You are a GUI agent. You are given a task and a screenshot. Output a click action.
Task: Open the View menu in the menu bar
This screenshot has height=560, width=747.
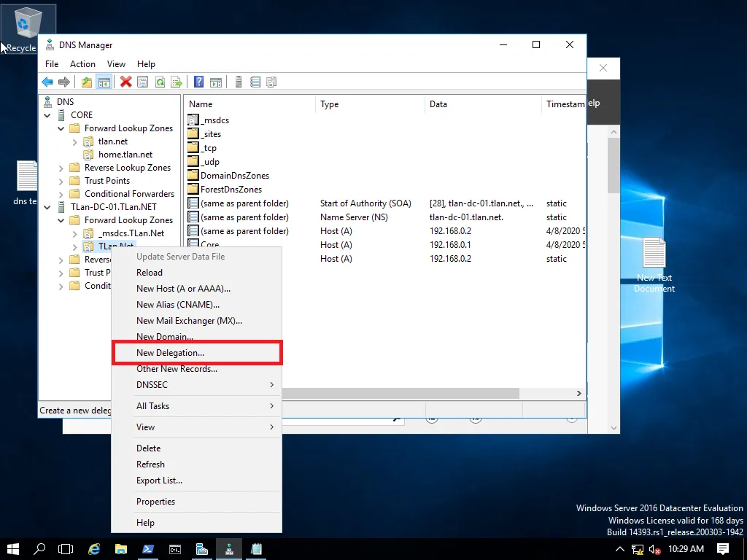point(116,64)
